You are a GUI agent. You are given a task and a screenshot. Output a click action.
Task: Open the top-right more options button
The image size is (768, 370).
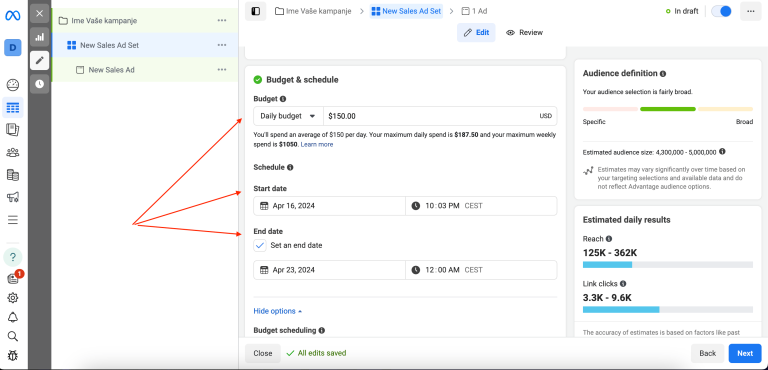750,11
